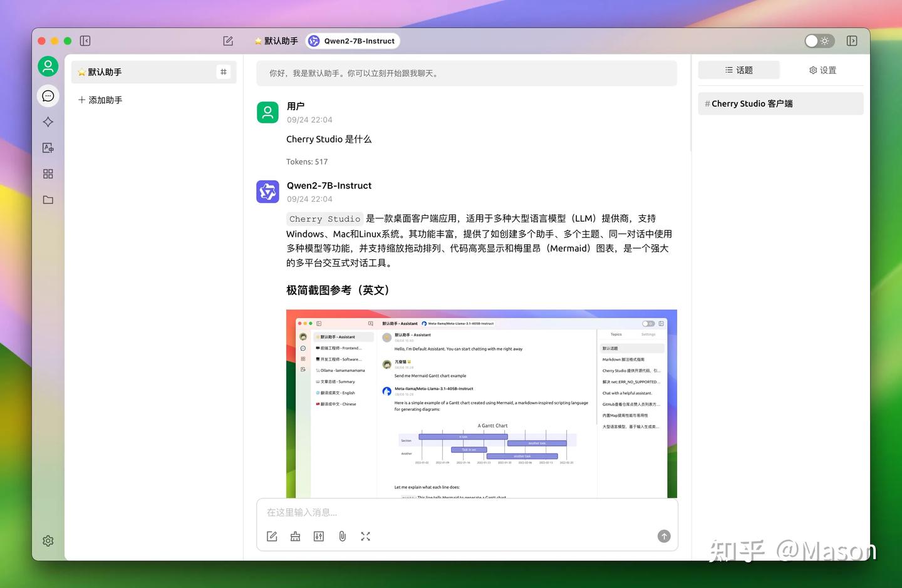Open the app settings gear at sidebar bottom
This screenshot has width=902, height=588.
click(x=48, y=540)
